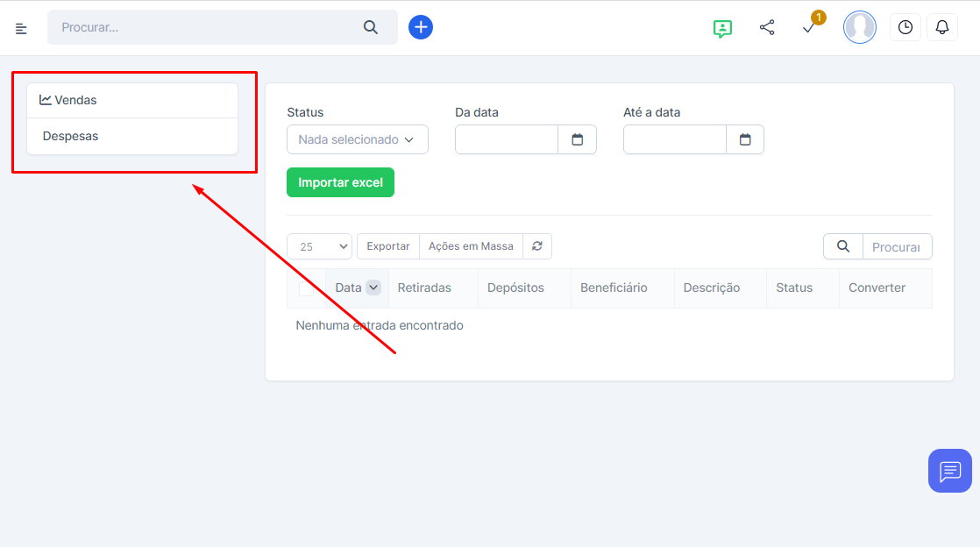Click the 'Da data' date input field

(x=507, y=139)
